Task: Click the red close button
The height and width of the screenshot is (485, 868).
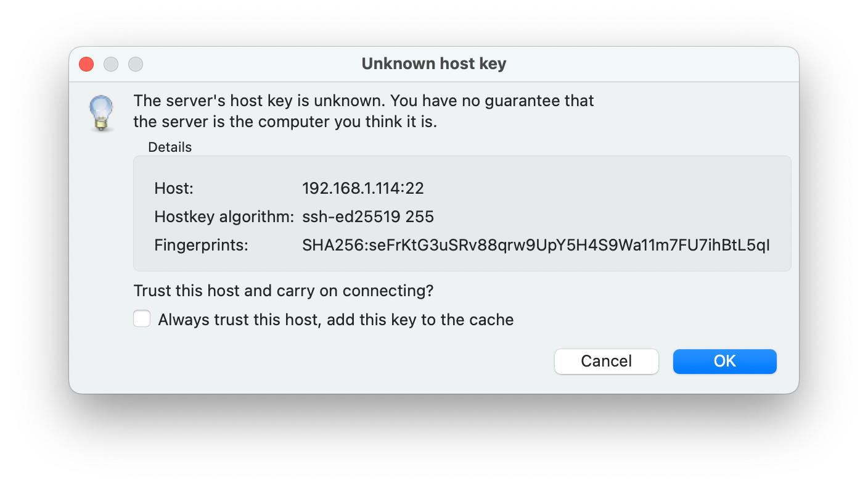Action: (86, 64)
